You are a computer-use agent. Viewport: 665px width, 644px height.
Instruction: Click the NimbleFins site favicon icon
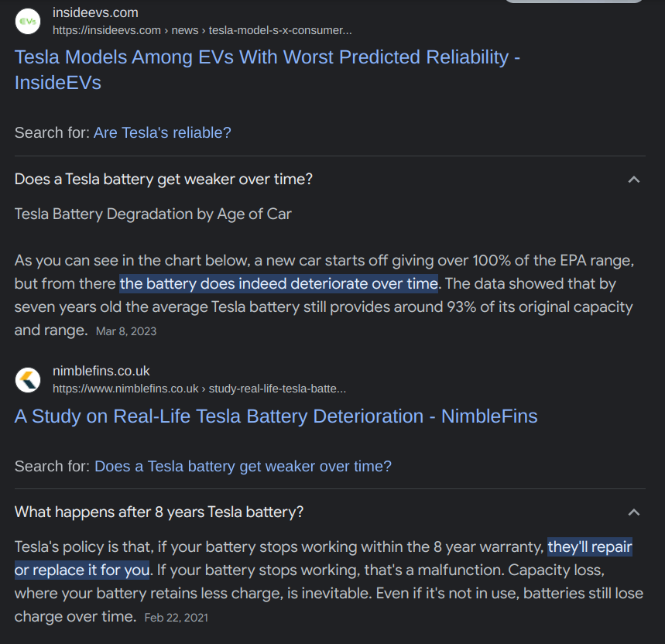(28, 379)
